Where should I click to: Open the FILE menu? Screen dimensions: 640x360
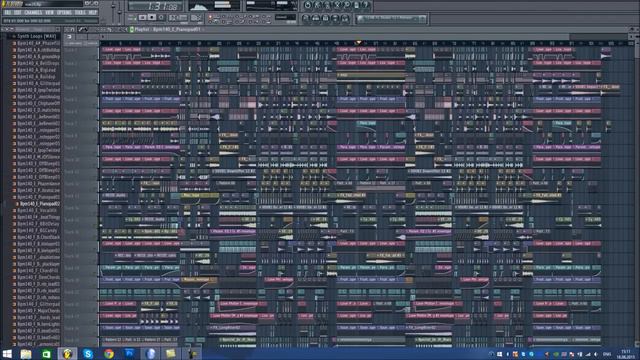pos(7,13)
